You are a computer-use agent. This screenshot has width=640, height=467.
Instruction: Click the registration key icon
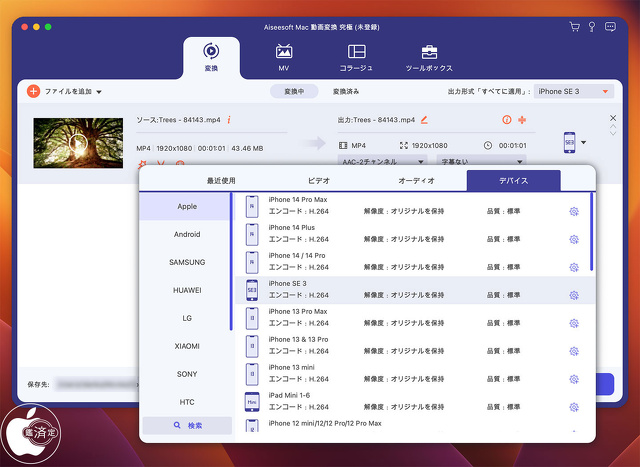(592, 27)
